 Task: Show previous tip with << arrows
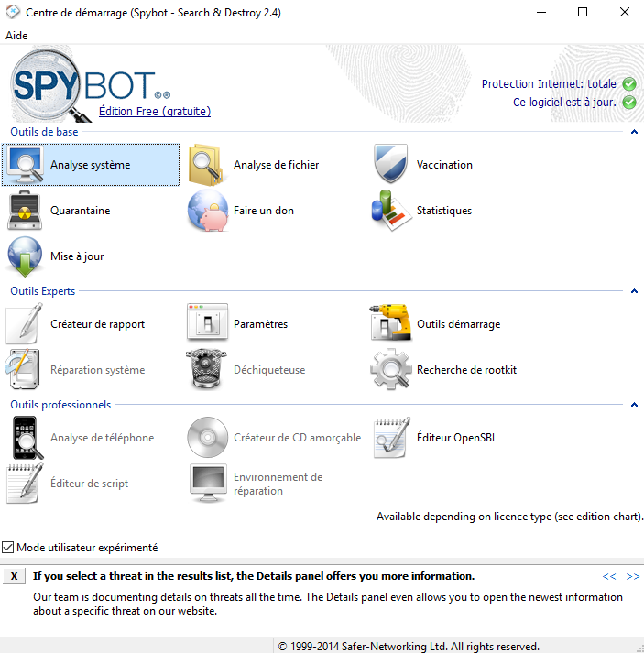[x=609, y=576]
